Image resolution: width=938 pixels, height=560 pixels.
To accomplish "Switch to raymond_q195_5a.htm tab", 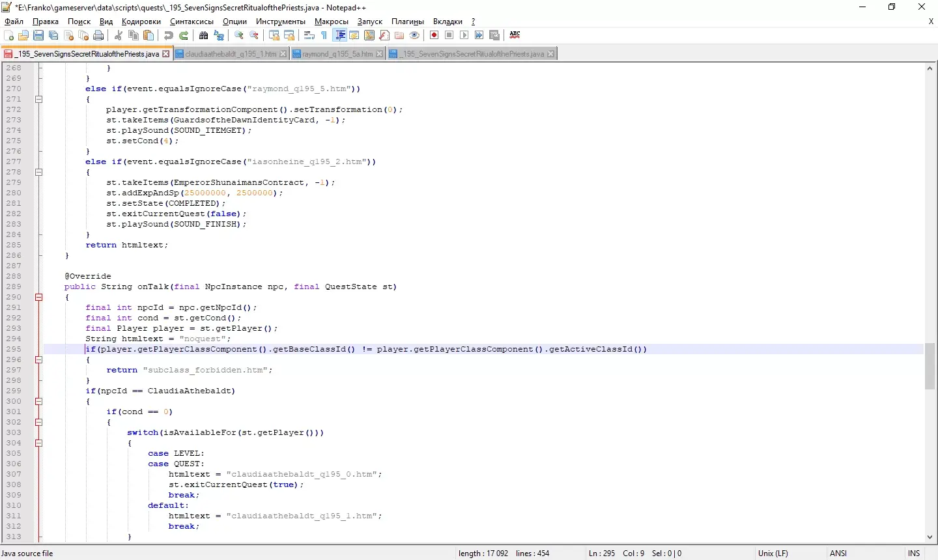I will point(338,54).
